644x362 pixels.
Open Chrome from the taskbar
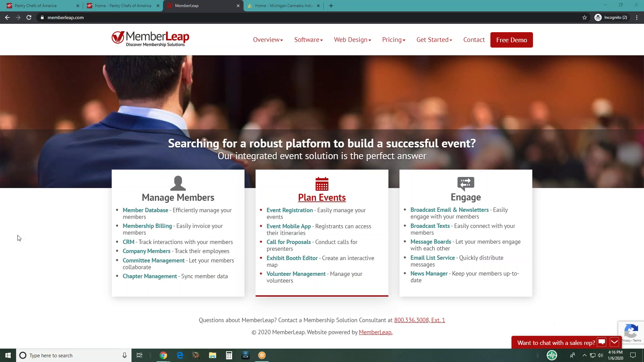(163, 355)
